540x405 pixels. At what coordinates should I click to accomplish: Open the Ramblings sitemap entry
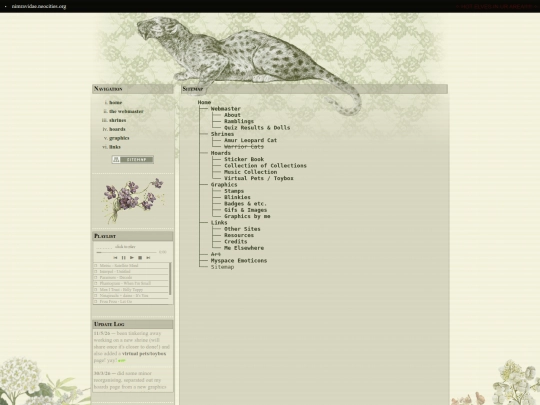point(239,121)
